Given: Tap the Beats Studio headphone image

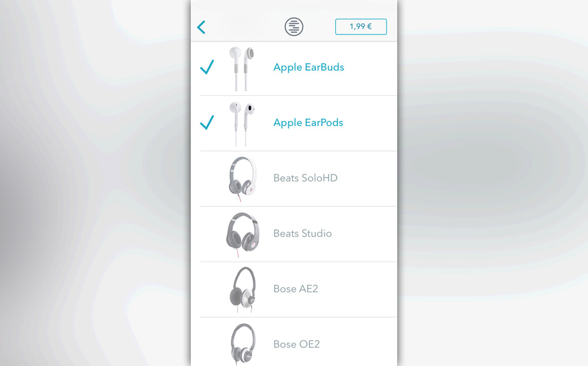Looking at the screenshot, I should [243, 235].
